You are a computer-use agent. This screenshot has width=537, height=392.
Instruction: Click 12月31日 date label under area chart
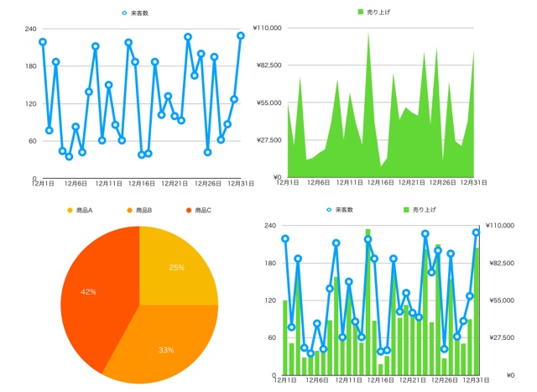pos(473,183)
